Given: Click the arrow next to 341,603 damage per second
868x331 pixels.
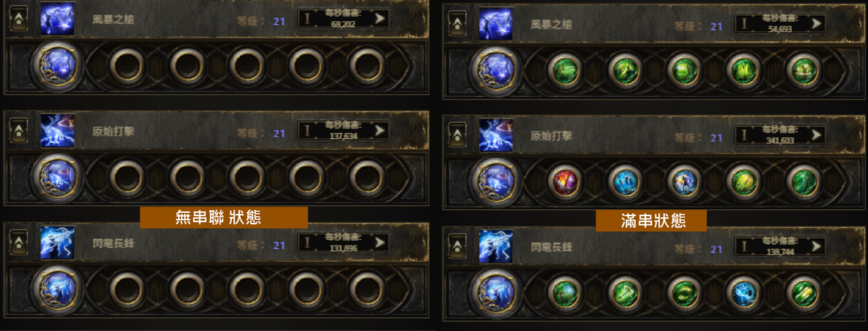Looking at the screenshot, I should click(817, 135).
